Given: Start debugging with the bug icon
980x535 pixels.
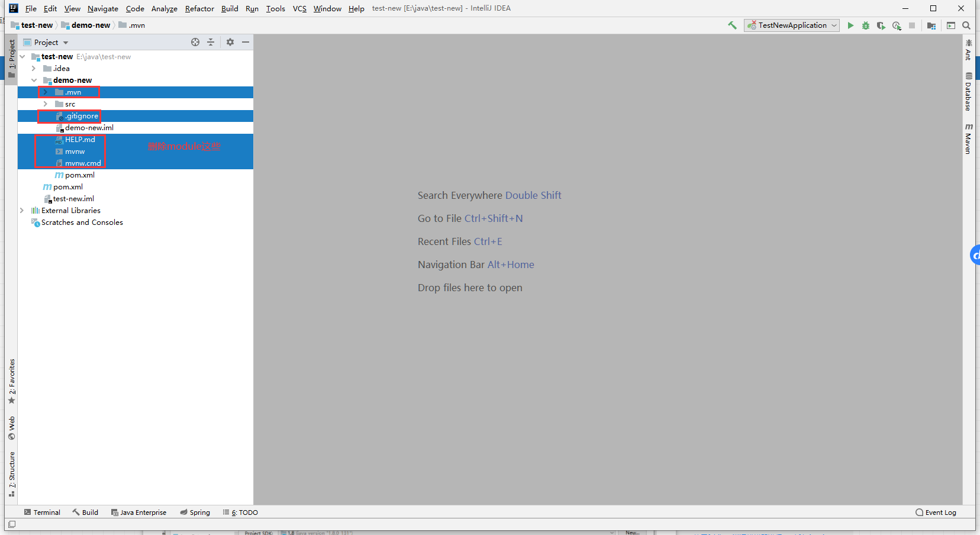Looking at the screenshot, I should [x=866, y=25].
